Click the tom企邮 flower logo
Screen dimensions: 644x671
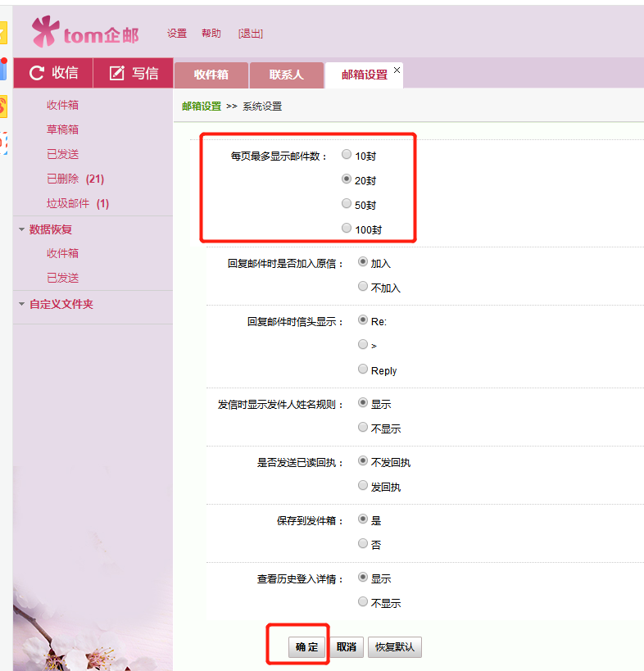pos(45,31)
